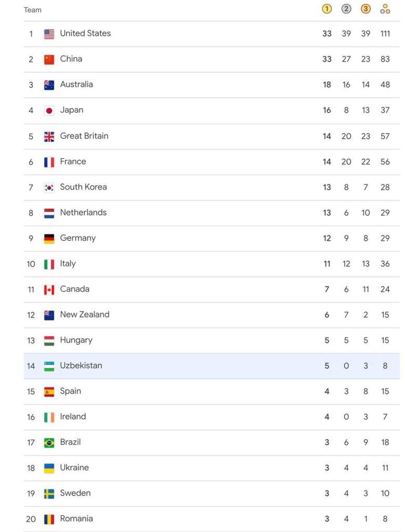
Task: Click the gold medal column icon
Action: click(327, 9)
